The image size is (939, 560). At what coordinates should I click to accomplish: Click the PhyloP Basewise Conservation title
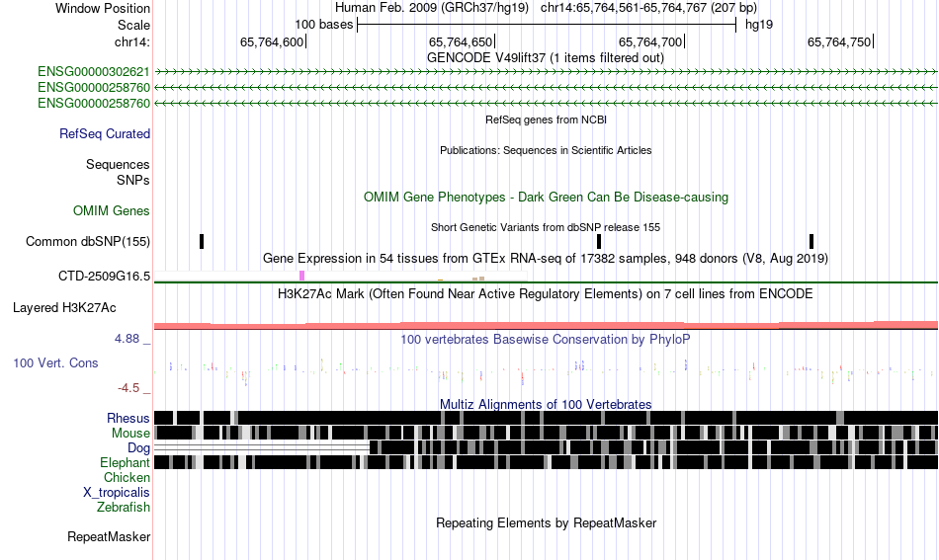pyautogui.click(x=546, y=339)
